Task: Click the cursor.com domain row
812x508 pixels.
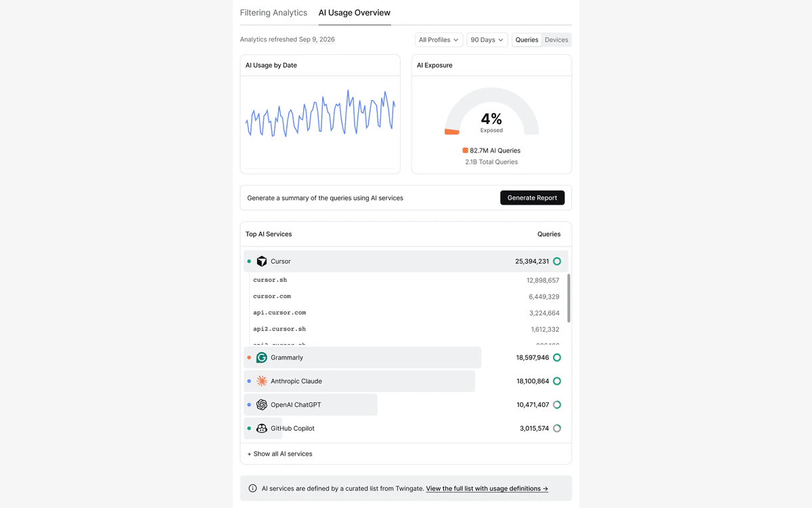Action: pyautogui.click(x=406, y=297)
